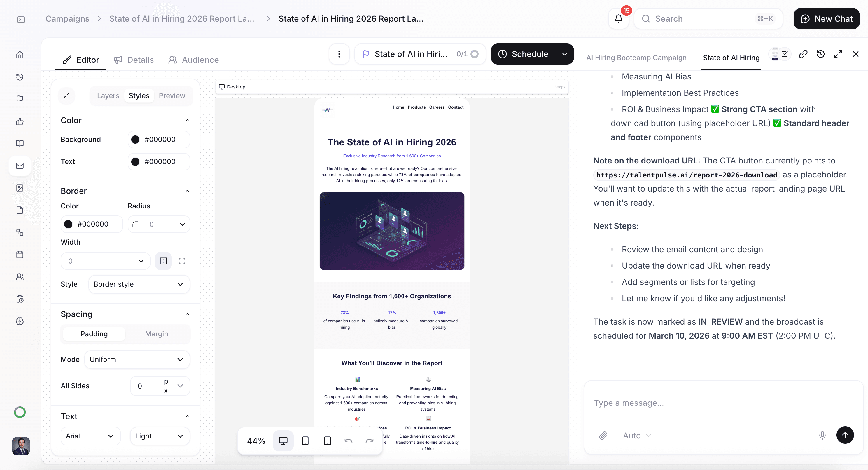The height and width of the screenshot is (470, 868).
Task: Expand the Schedule button arrow menu
Action: tap(564, 54)
